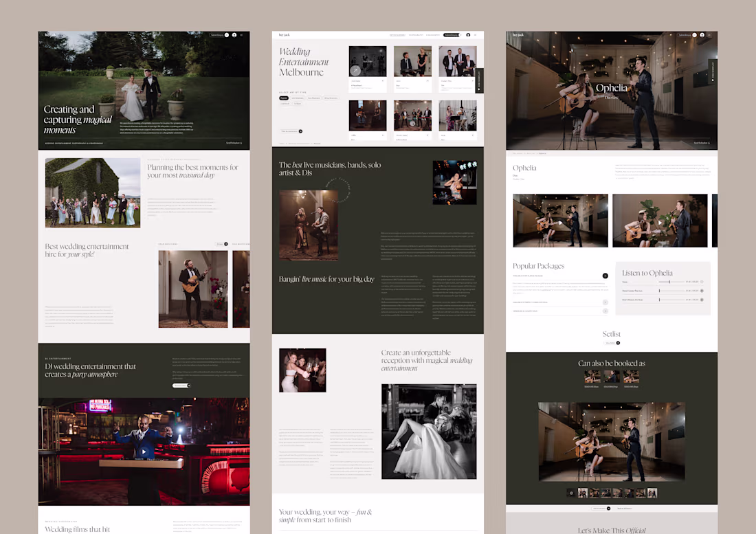
Task: Open five-piece band with drums thumbnail
Action: (x=413, y=115)
